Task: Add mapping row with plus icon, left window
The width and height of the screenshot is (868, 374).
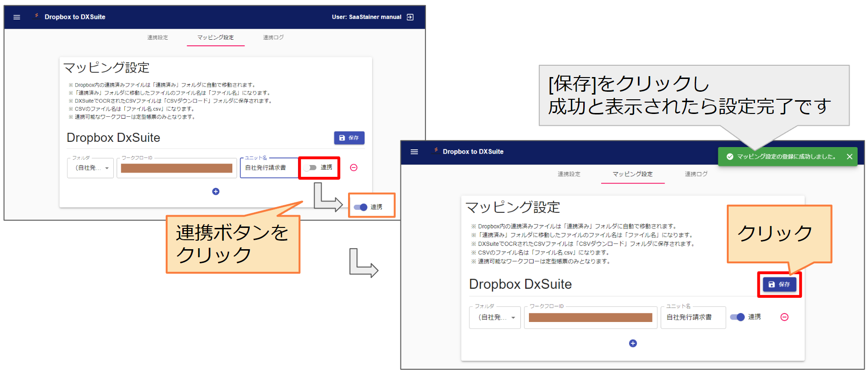Action: pos(216,191)
